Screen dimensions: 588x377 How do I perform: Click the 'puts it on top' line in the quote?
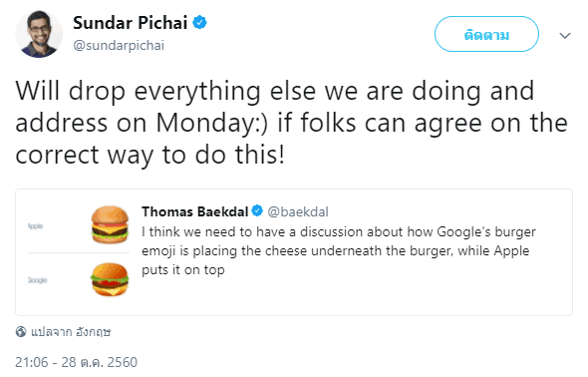point(183,269)
